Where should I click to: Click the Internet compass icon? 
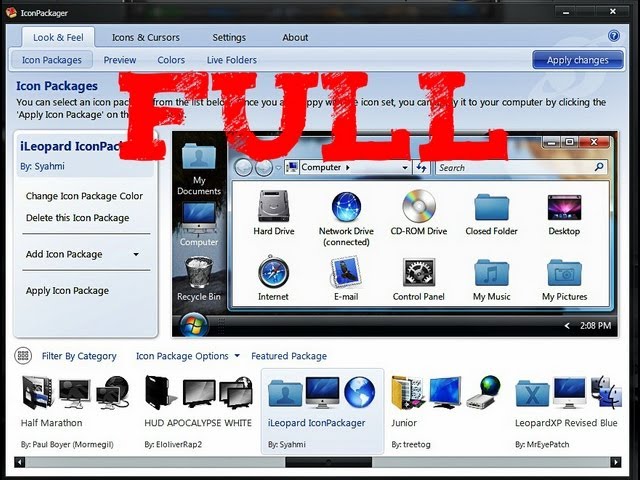(273, 272)
